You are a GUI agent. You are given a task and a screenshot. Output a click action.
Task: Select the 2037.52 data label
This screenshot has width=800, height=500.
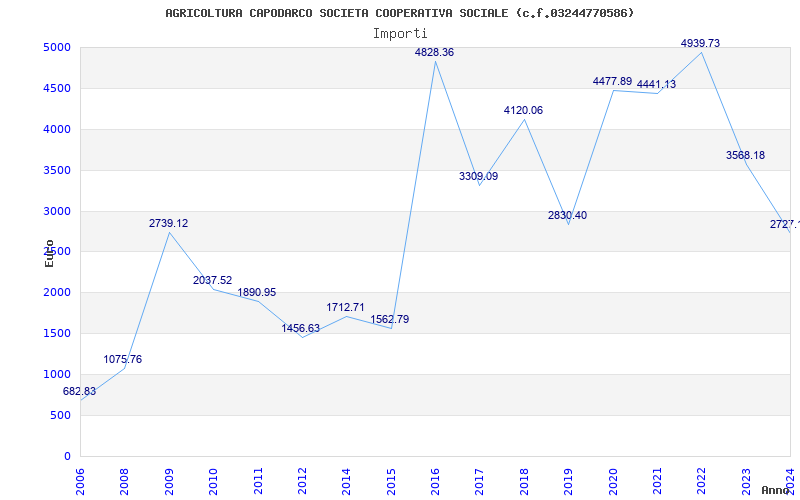(212, 280)
